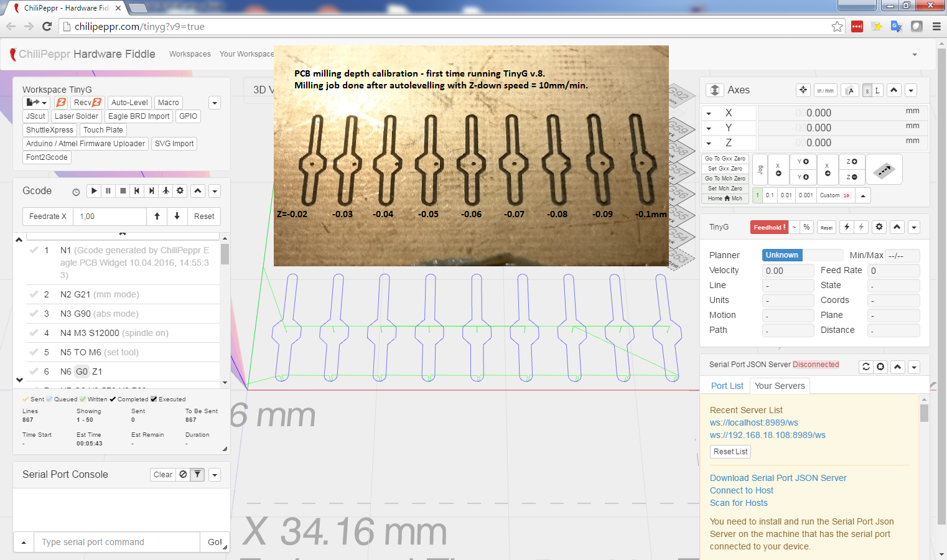Select the large L display size in Axes
This screenshot has width=947, height=560.
(877, 91)
